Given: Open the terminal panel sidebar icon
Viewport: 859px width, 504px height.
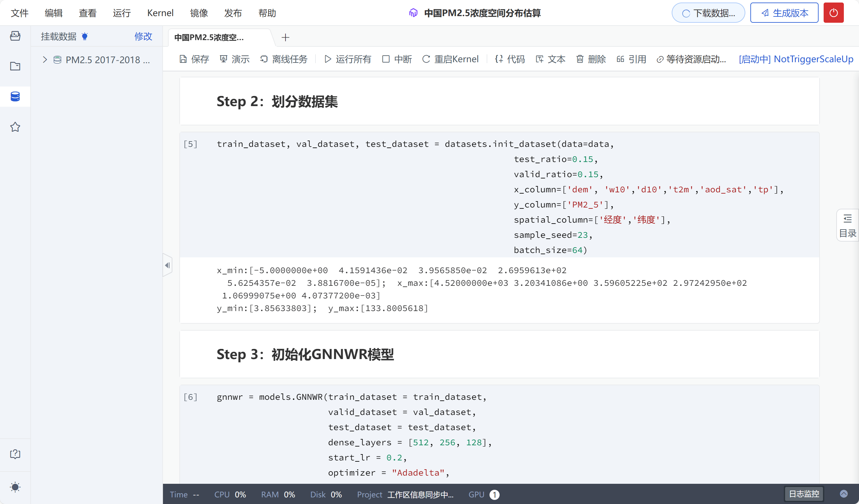Looking at the screenshot, I should pyautogui.click(x=15, y=36).
